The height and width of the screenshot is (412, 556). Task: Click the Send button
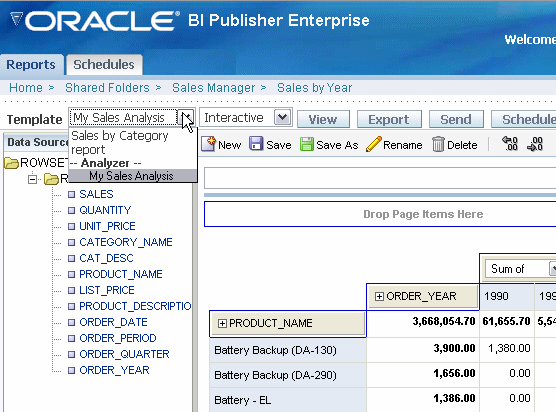[456, 119]
